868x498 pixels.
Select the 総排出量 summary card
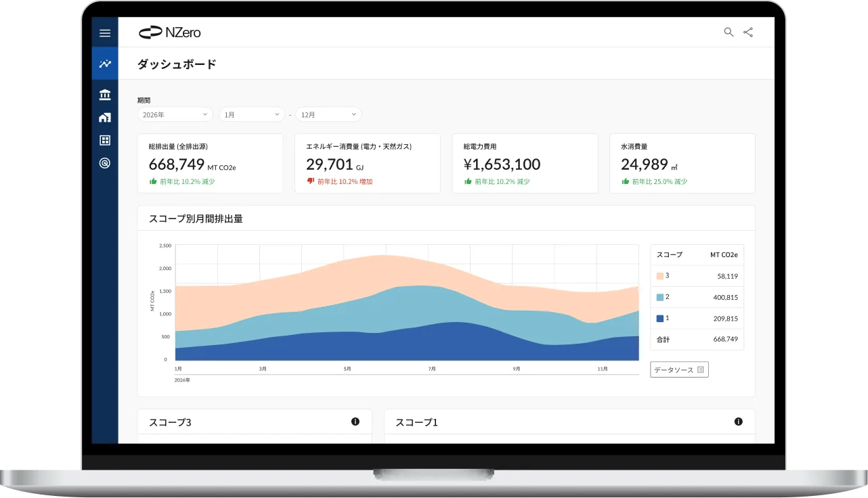coord(210,164)
